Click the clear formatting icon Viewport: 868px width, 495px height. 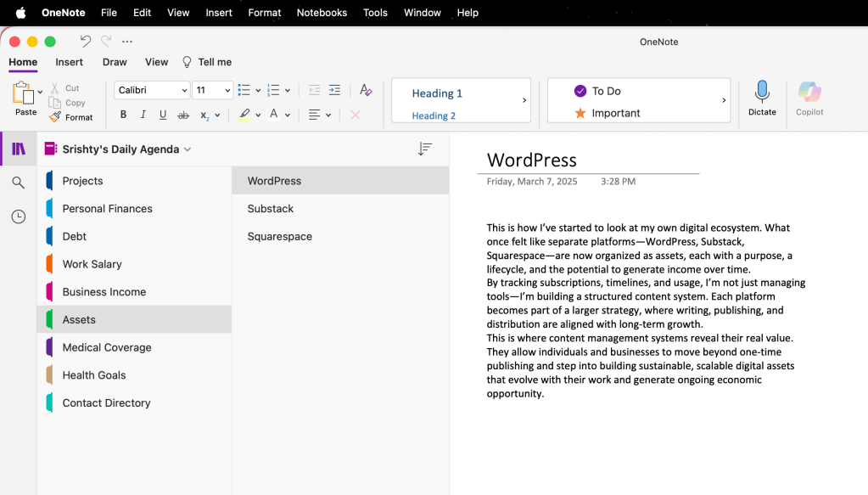[366, 90]
